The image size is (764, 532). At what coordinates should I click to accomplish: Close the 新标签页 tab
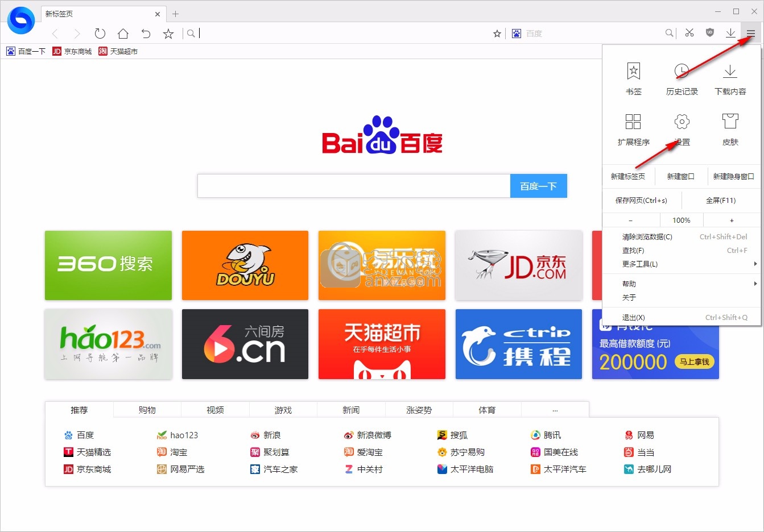pos(158,14)
